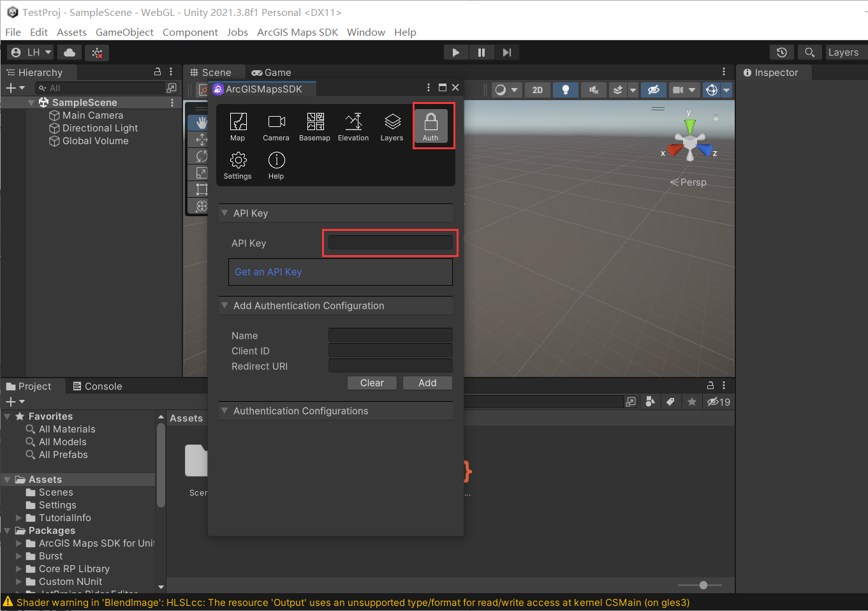This screenshot has width=868, height=611.
Task: Toggle scene visibility hidden-eye button
Action: [653, 90]
